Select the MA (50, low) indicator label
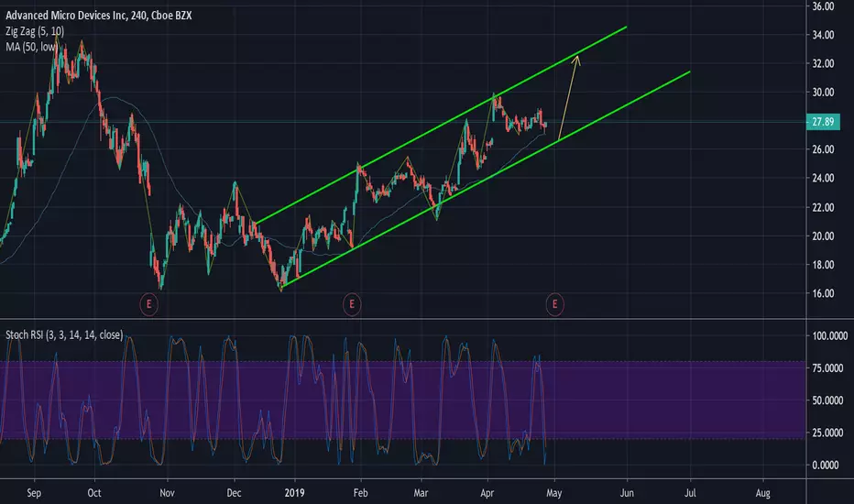This screenshot has width=854, height=504. point(31,47)
